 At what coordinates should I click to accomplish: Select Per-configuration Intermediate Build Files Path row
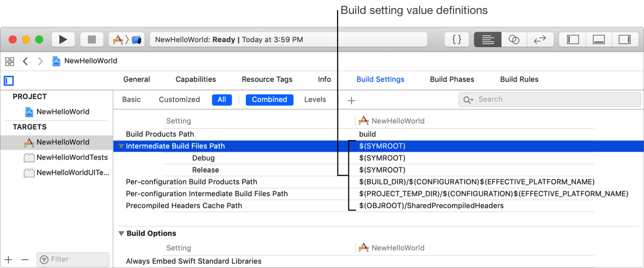click(207, 193)
